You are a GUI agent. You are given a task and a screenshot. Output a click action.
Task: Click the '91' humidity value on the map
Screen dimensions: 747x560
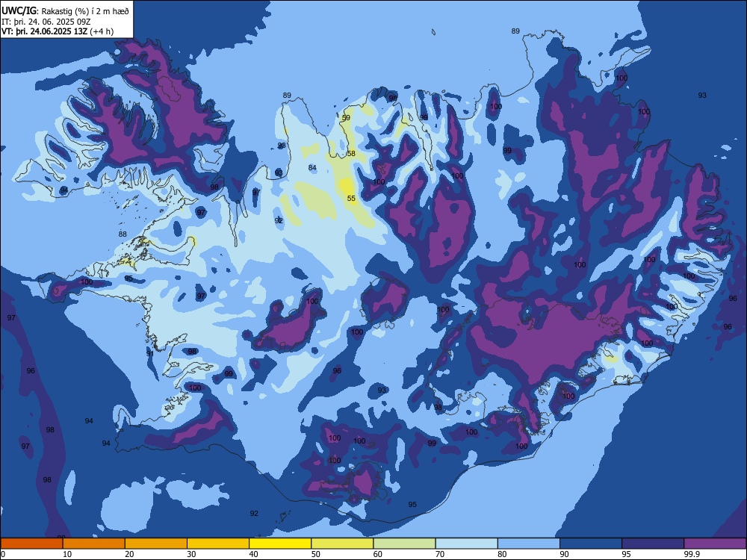pyautogui.click(x=150, y=353)
